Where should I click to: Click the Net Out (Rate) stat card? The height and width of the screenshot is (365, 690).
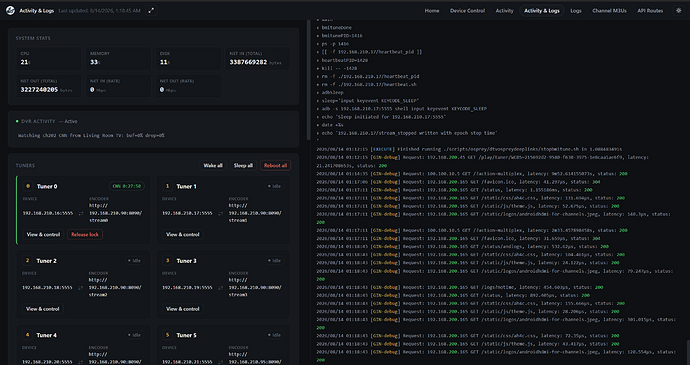[188, 86]
